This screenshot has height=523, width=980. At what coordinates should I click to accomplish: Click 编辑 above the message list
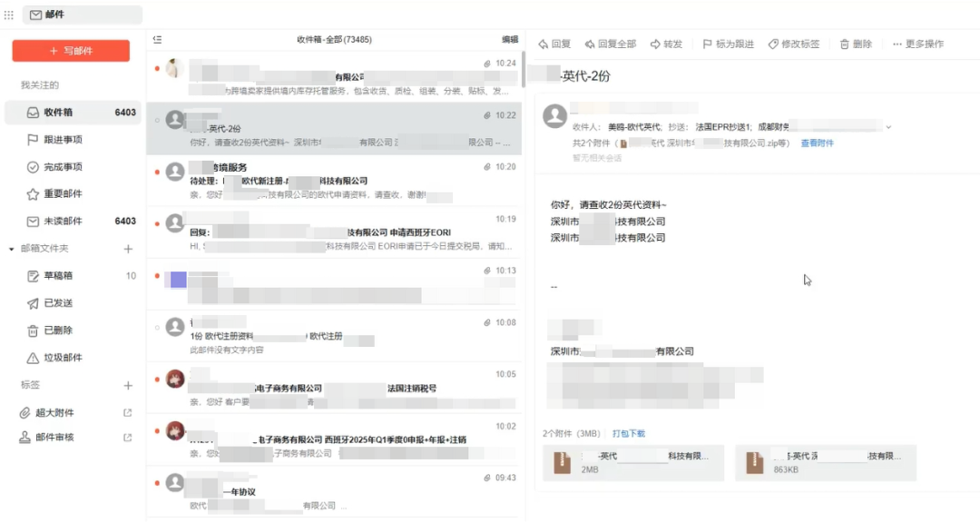tap(511, 40)
